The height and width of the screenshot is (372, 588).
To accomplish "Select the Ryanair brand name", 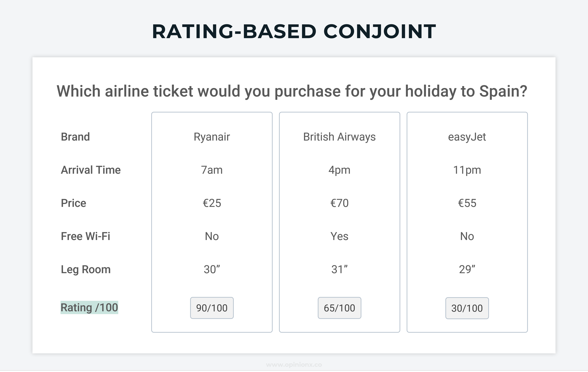I will (212, 137).
